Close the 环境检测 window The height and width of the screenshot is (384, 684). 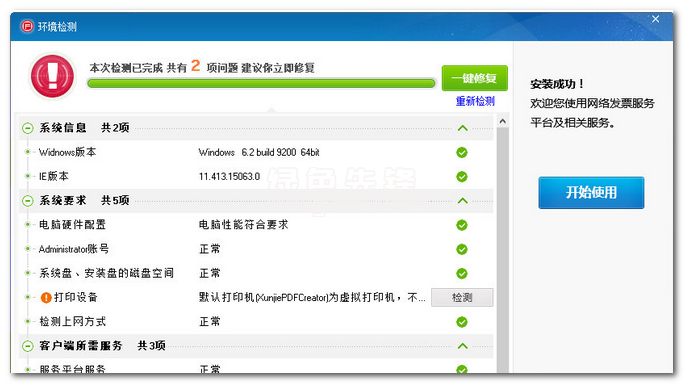(x=655, y=19)
